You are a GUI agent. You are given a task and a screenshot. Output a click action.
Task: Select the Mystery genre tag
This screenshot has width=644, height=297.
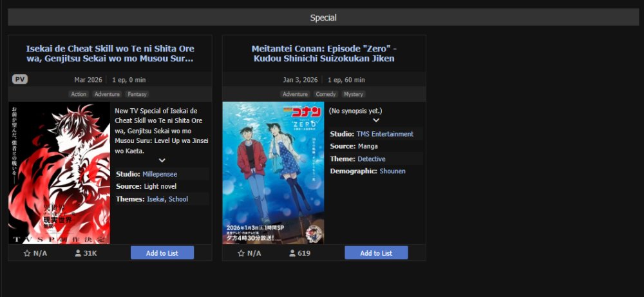354,94
